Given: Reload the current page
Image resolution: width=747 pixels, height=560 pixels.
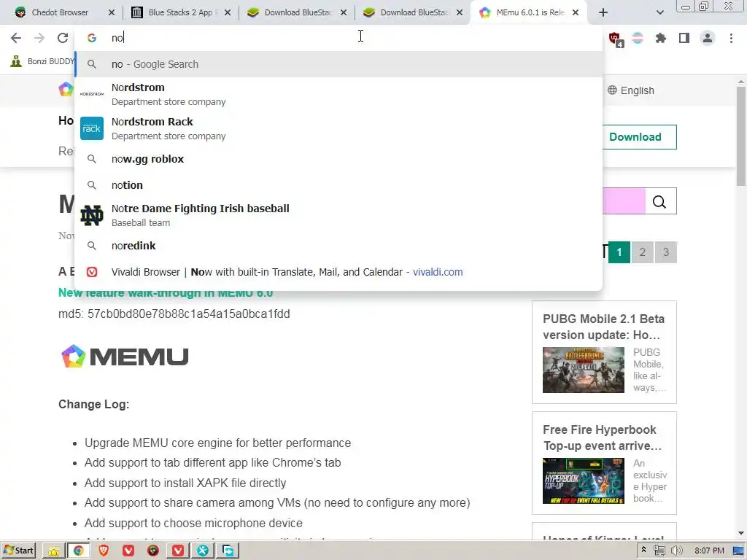Looking at the screenshot, I should (63, 38).
